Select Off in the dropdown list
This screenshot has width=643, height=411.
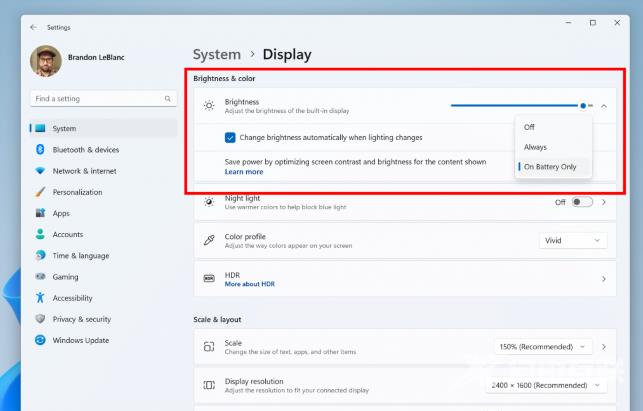(553, 127)
